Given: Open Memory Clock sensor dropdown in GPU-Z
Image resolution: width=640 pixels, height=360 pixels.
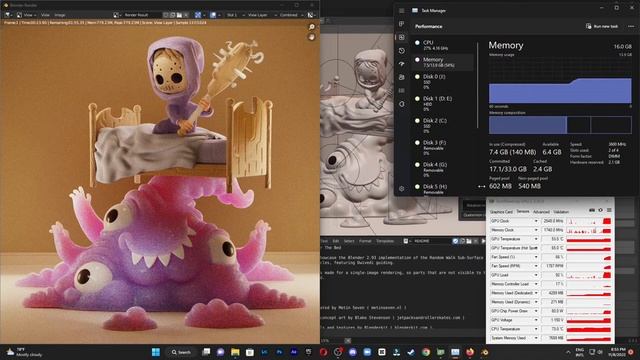Looking at the screenshot, I should 536,230.
